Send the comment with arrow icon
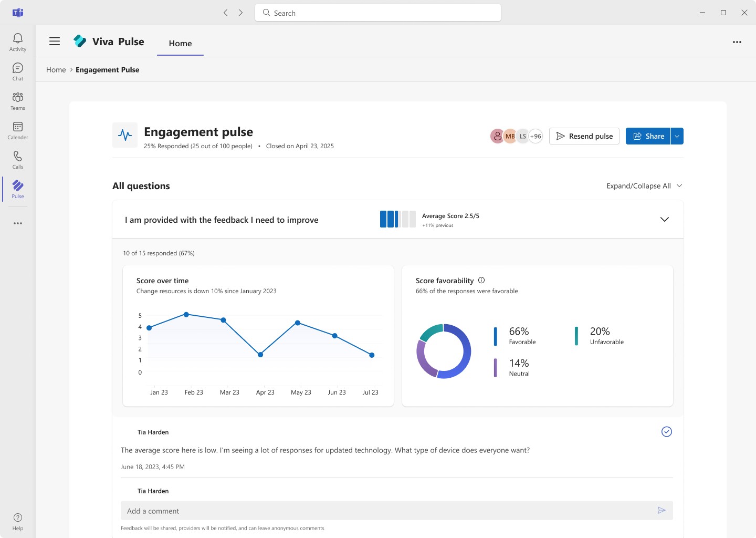The width and height of the screenshot is (756, 538). pos(661,510)
